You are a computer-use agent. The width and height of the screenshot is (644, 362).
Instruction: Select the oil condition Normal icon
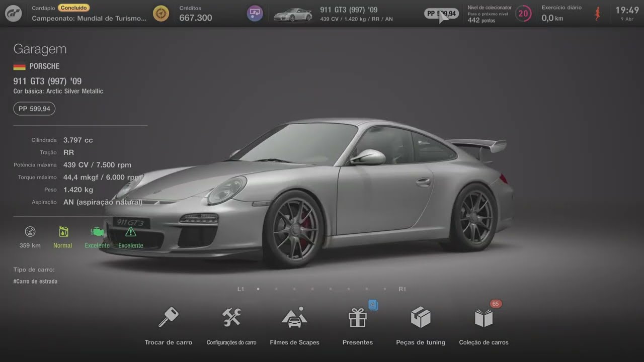(x=63, y=232)
